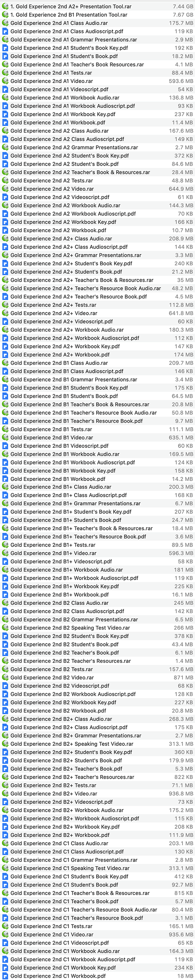Click the PDF icon of A1 Workbook.pdf
Viewport: 195px width, 980px height.
point(5,122)
